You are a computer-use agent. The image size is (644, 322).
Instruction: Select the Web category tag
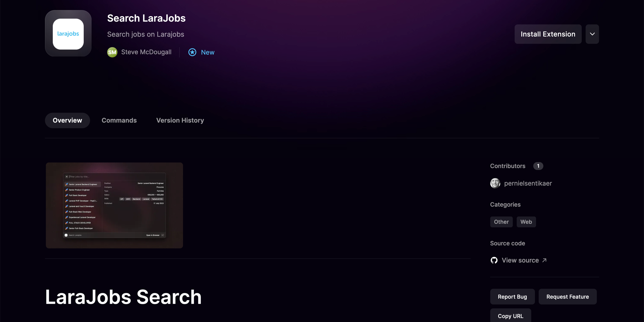526,222
